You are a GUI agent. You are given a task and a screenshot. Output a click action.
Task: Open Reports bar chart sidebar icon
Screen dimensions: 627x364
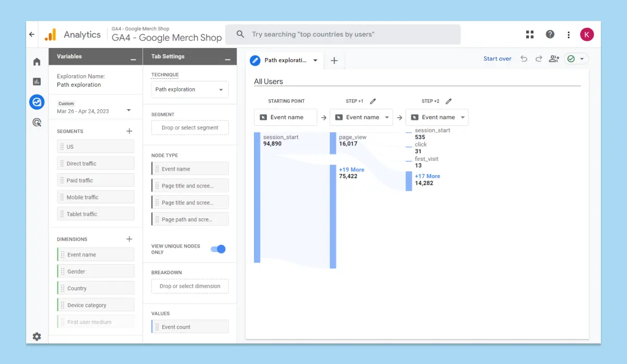click(37, 81)
